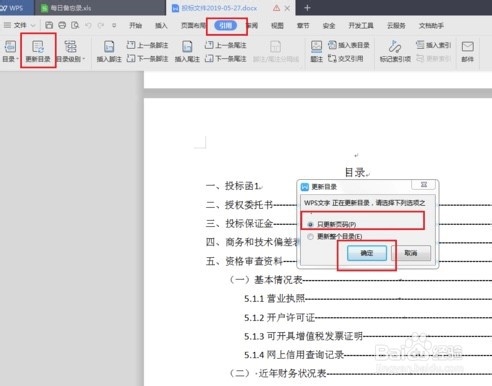Select the 投标文件2019-05-27.docx document tab
Viewport: 492px width, 386px height.
[219, 8]
